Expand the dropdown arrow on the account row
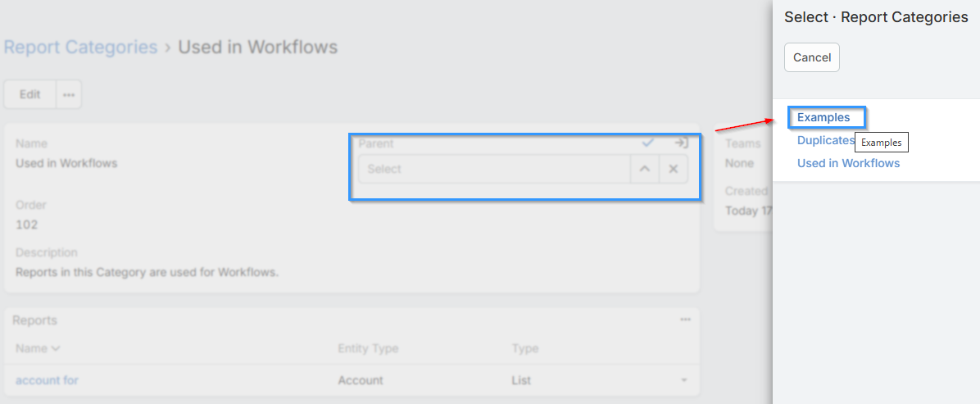The height and width of the screenshot is (404, 980). (683, 380)
